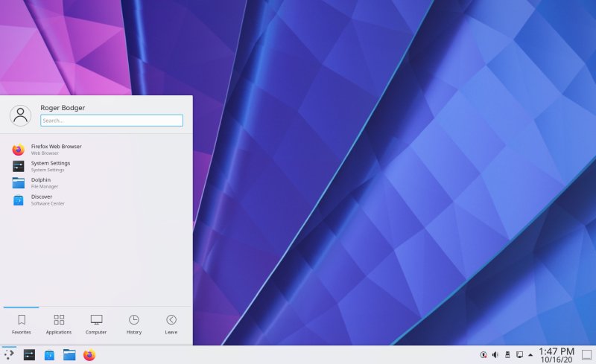Click the 1:47 PM digital clock
The height and width of the screenshot is (364, 596).
[557, 355]
